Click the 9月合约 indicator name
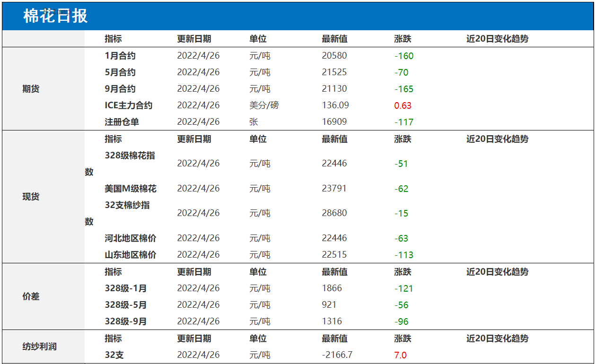This screenshot has width=596, height=364. coord(120,89)
